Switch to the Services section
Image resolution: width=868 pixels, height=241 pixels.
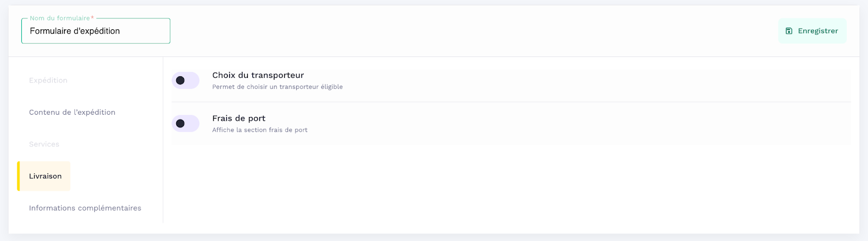click(x=44, y=144)
